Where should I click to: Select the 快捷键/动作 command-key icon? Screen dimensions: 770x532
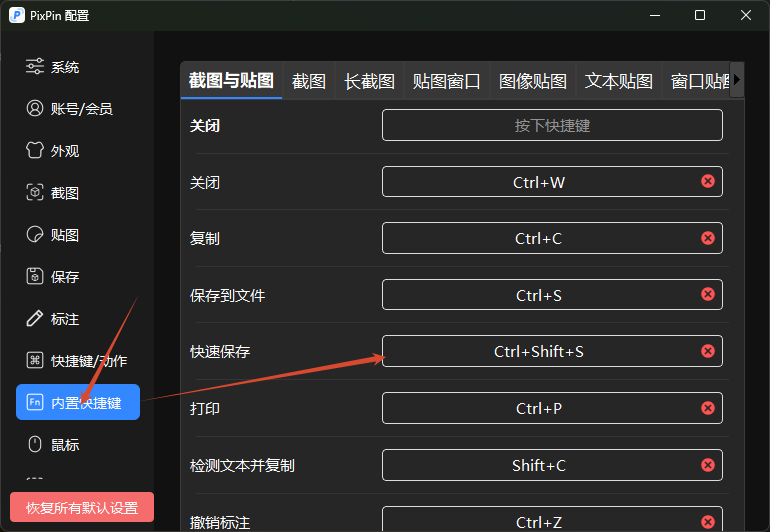pyautogui.click(x=35, y=361)
